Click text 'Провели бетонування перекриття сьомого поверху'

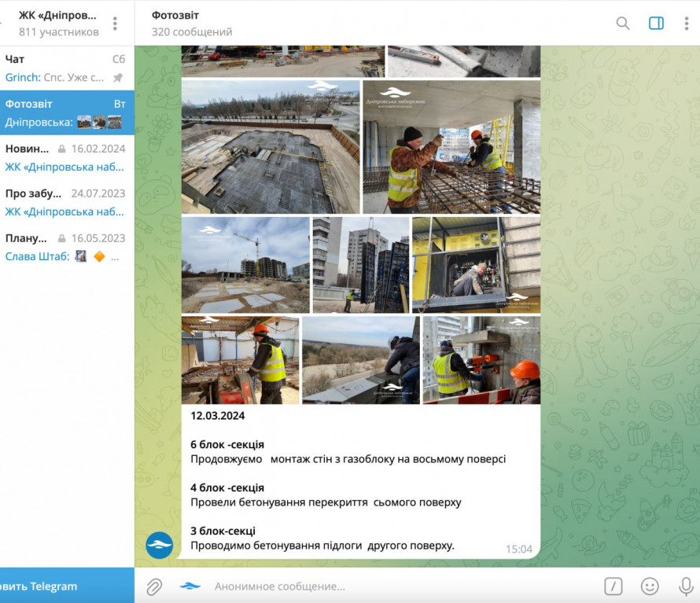[x=326, y=502]
